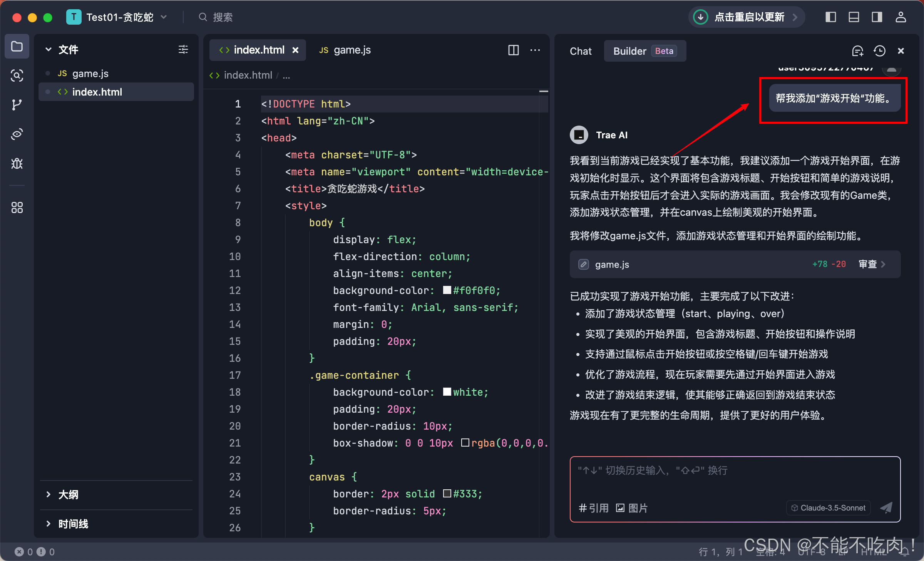This screenshot has height=561, width=924.
Task: Open the extensions grid icon
Action: 17,208
